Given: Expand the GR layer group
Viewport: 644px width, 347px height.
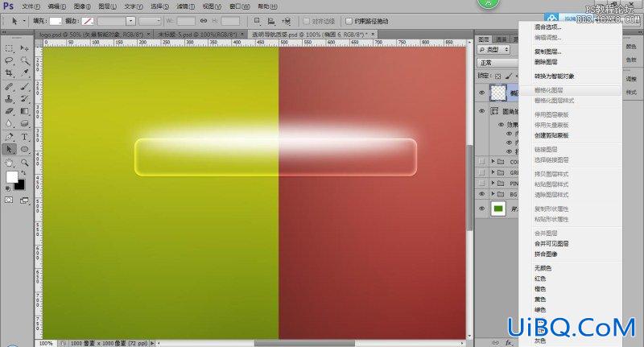Looking at the screenshot, I should pos(493,172).
